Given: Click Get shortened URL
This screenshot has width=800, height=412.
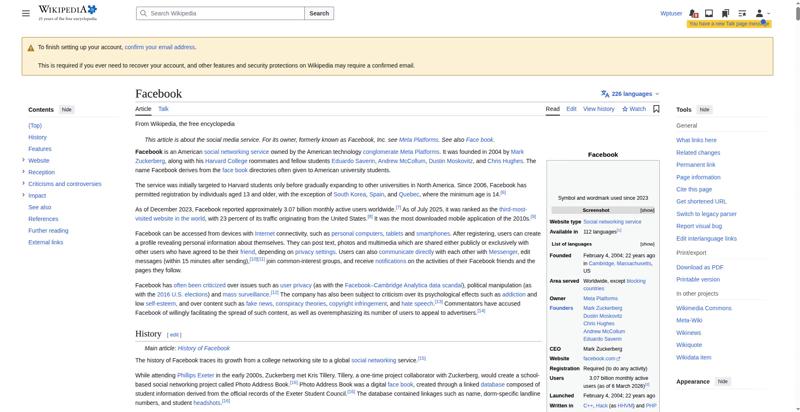Looking at the screenshot, I should tap(702, 201).
